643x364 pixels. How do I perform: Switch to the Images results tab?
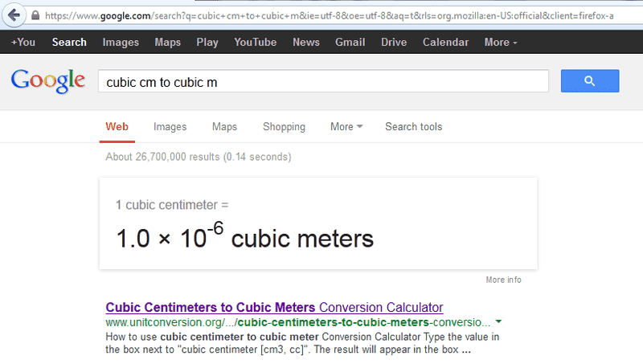[x=170, y=127]
